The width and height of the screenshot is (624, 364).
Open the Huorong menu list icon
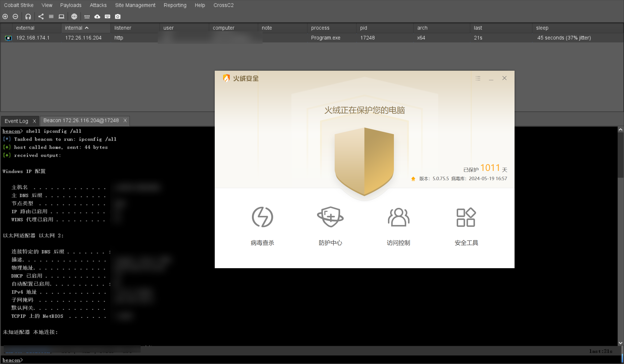point(478,78)
